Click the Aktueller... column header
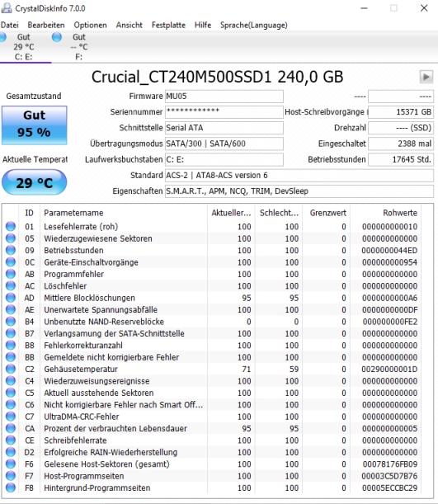This screenshot has width=438, height=504. (231, 213)
